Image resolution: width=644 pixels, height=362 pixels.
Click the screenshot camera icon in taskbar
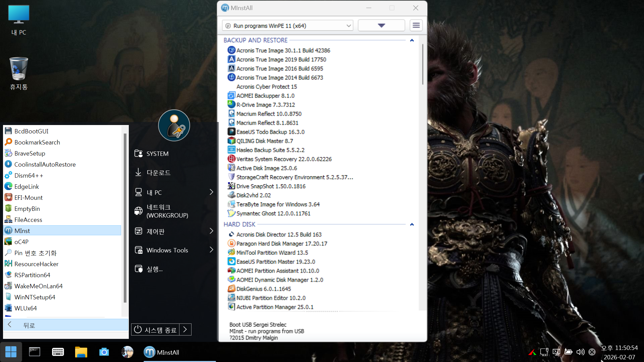[104, 352]
